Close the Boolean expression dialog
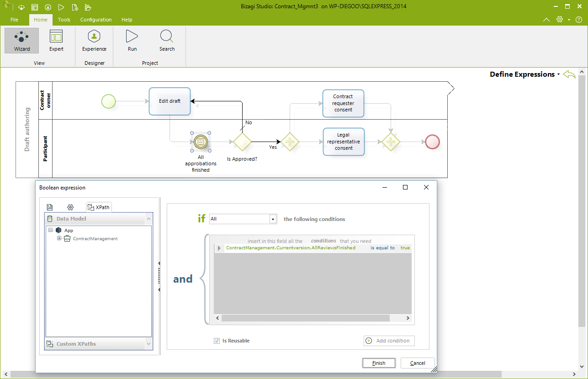Image resolution: width=588 pixels, height=379 pixels. (426, 187)
